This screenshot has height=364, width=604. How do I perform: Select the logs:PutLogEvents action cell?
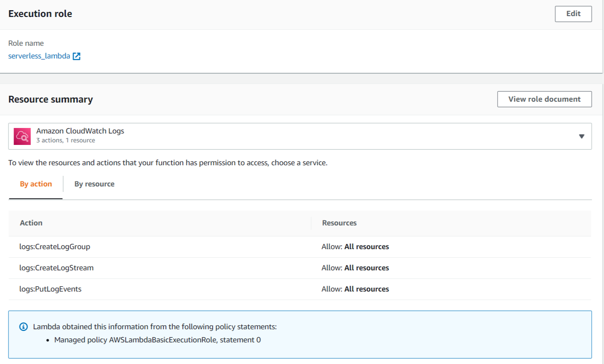click(x=50, y=289)
